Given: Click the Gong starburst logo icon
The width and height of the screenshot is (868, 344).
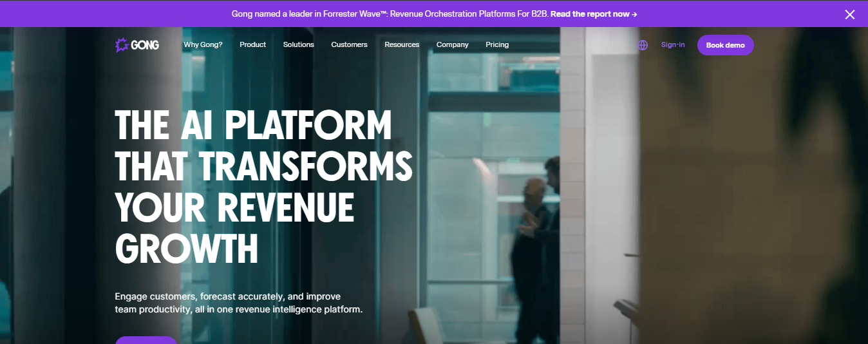Looking at the screenshot, I should pos(122,45).
